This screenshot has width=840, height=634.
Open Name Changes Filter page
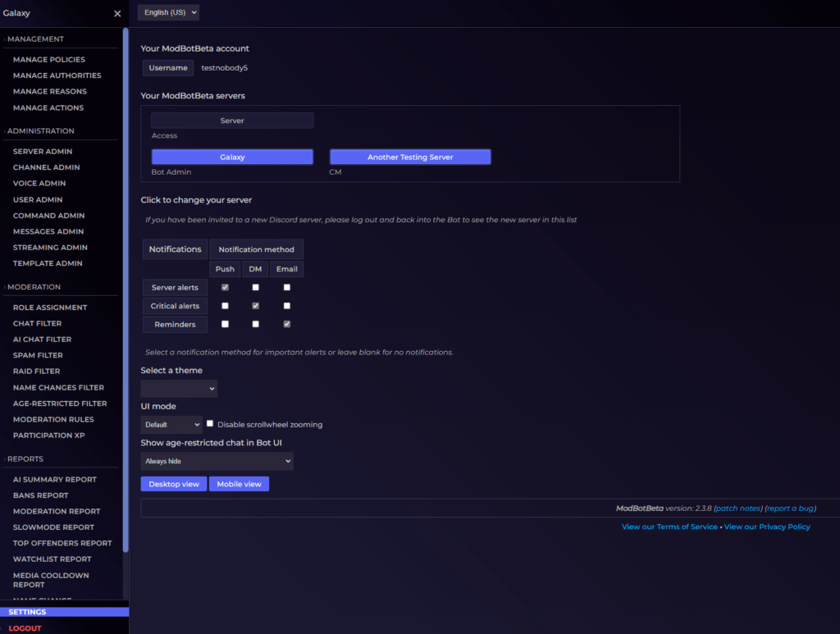tap(58, 388)
